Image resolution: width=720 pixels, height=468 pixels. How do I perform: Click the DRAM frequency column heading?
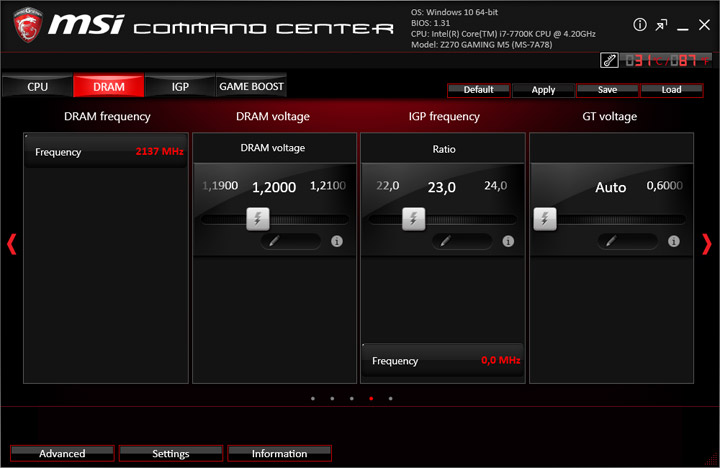107,117
